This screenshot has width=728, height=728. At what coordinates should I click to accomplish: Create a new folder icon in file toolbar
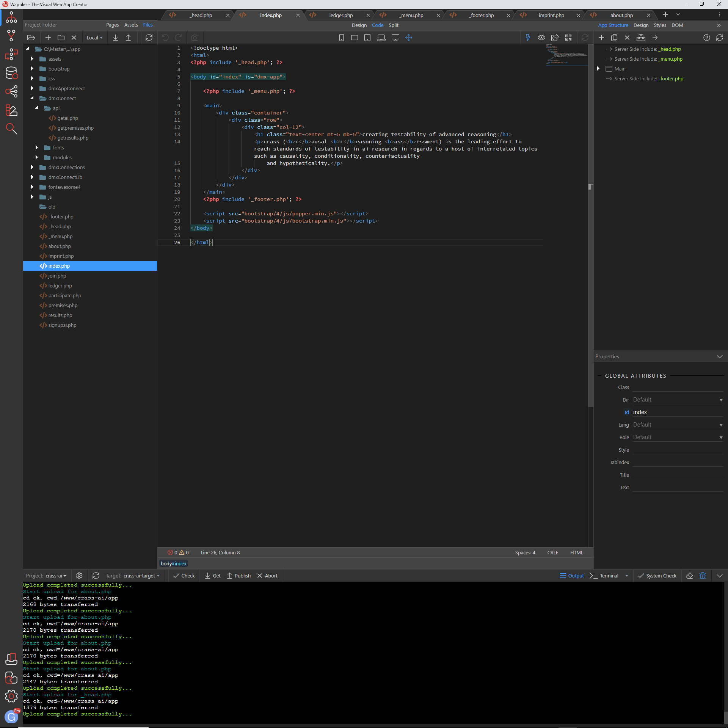(x=61, y=38)
